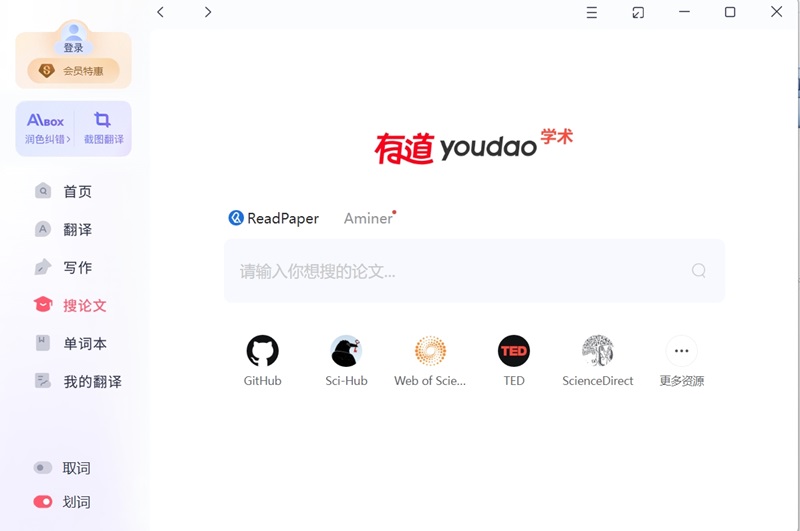Toggle the 取词 word capture switch
This screenshot has width=800, height=531.
[43, 468]
